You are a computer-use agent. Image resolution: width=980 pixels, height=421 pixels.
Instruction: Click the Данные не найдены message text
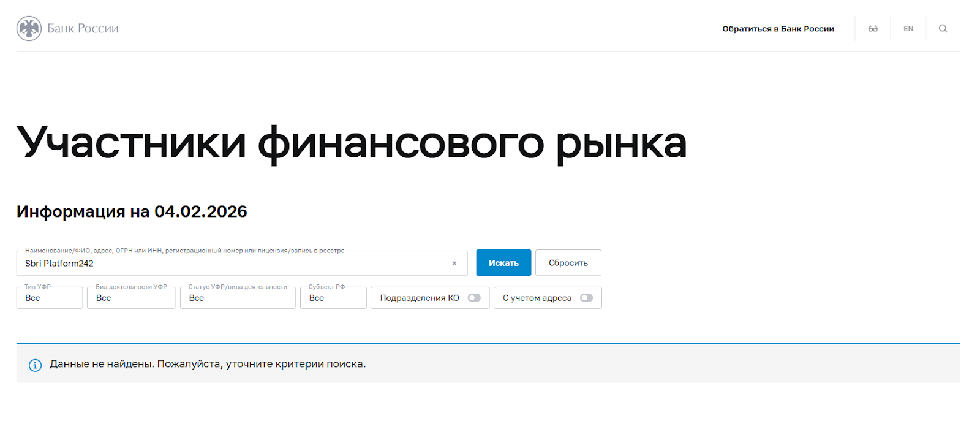(x=208, y=364)
